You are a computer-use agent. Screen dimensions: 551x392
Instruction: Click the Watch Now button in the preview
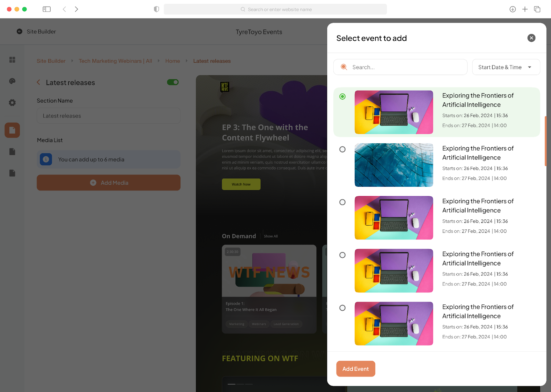click(x=241, y=184)
